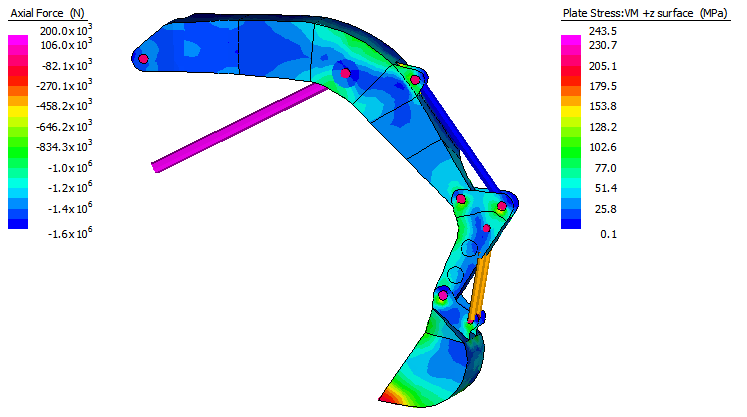Viewport: 747px width, 417px height.
Task: Click the 200.0x10³ axial force value
Action: point(66,31)
